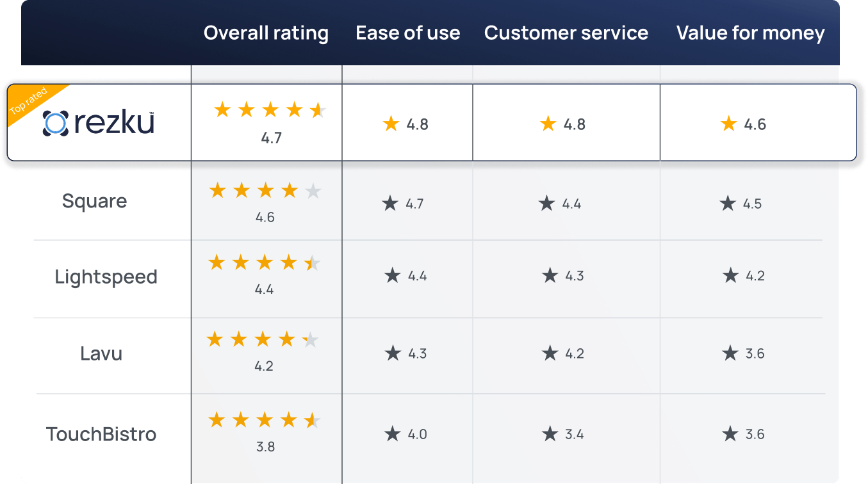This screenshot has width=868, height=484.
Task: Click Rezku's overall five-star rating bar
Action: click(x=270, y=110)
